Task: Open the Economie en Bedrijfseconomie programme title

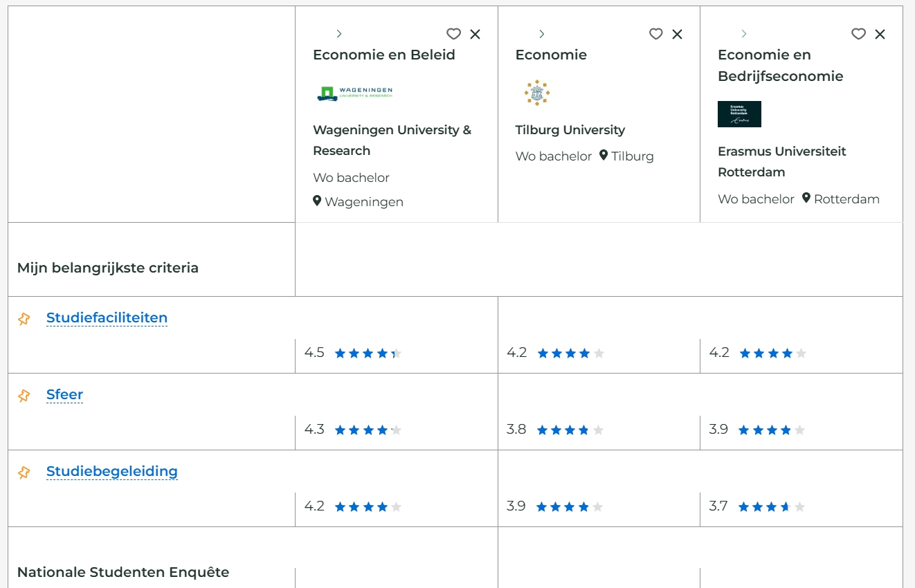Action: [781, 65]
